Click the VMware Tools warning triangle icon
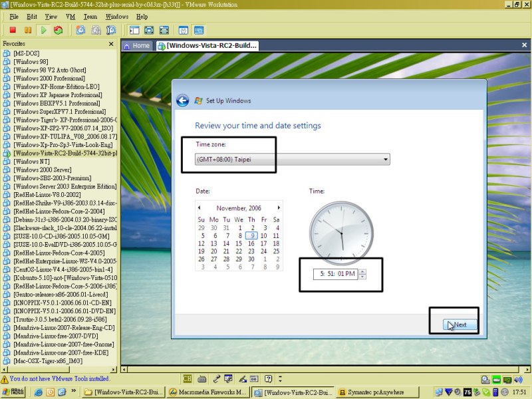Viewport: 532px width, 399px height. (x=5, y=379)
